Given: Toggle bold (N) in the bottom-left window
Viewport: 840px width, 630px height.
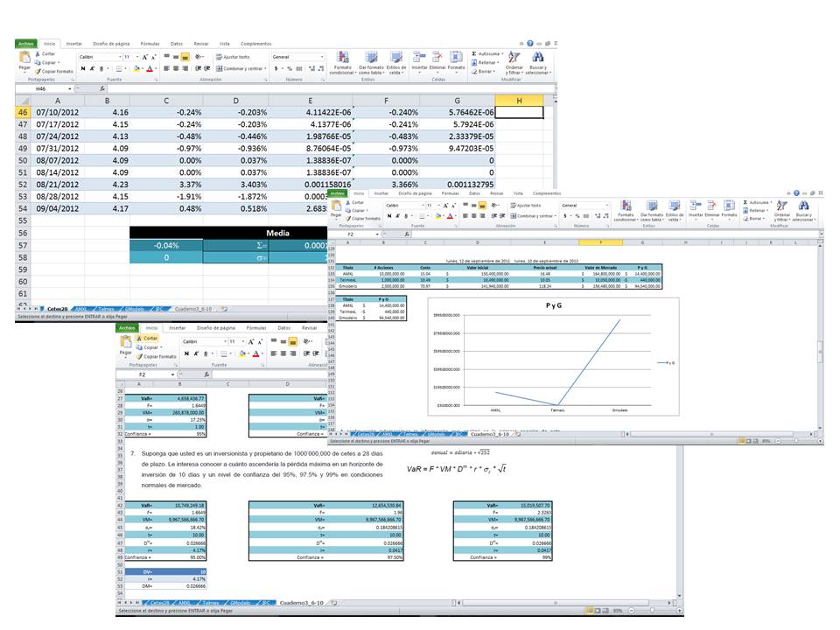Looking at the screenshot, I should (187, 353).
